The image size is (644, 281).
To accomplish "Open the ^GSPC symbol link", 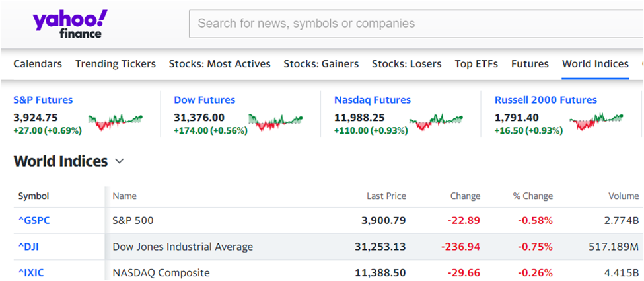I will click(x=34, y=221).
